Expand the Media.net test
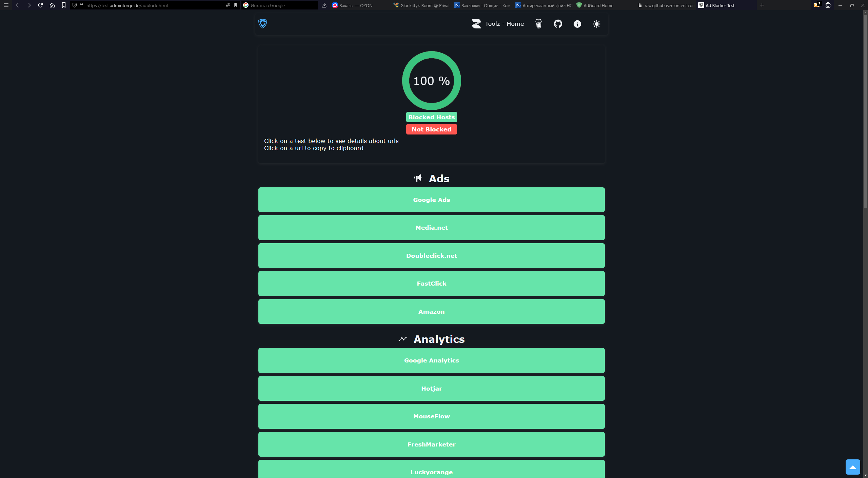This screenshot has height=478, width=868. [432, 228]
